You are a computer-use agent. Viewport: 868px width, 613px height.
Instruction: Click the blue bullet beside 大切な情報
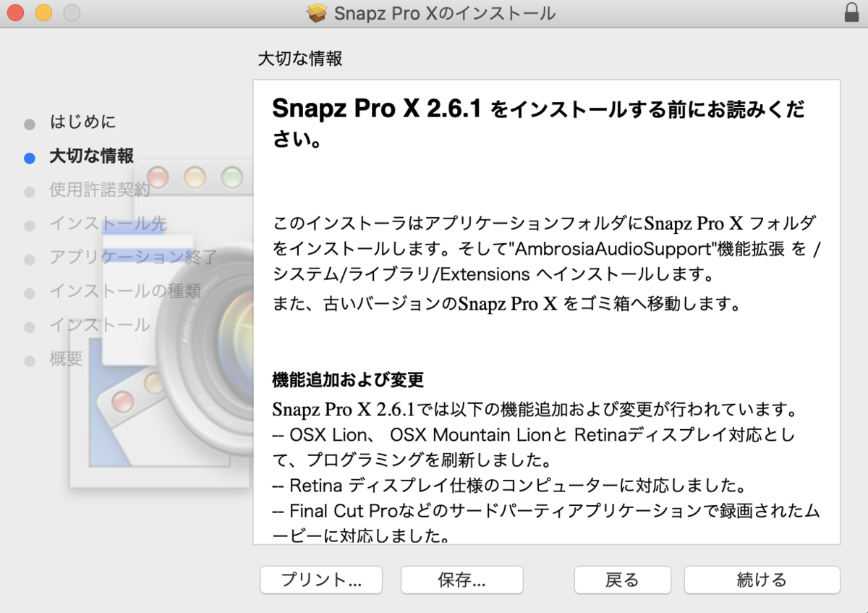pyautogui.click(x=30, y=156)
